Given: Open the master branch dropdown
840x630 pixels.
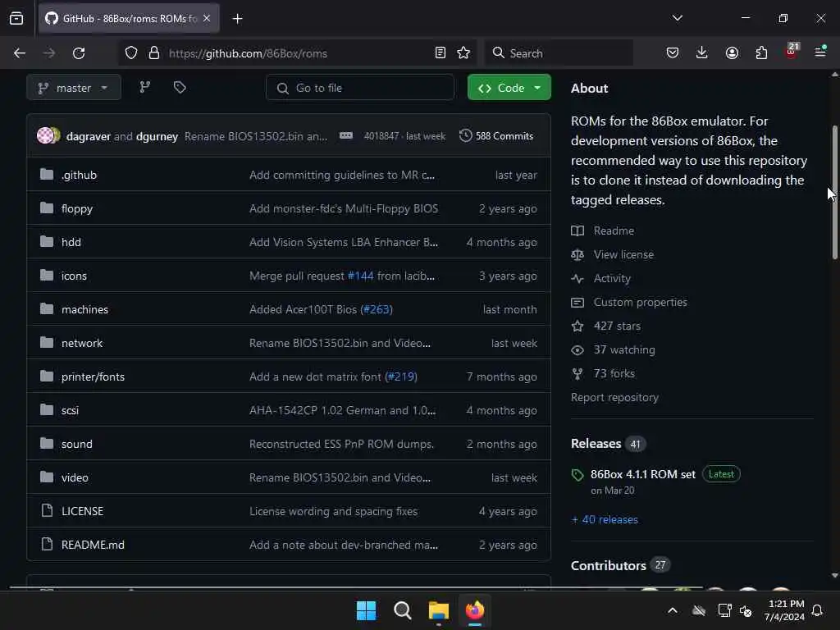Looking at the screenshot, I should 74,87.
